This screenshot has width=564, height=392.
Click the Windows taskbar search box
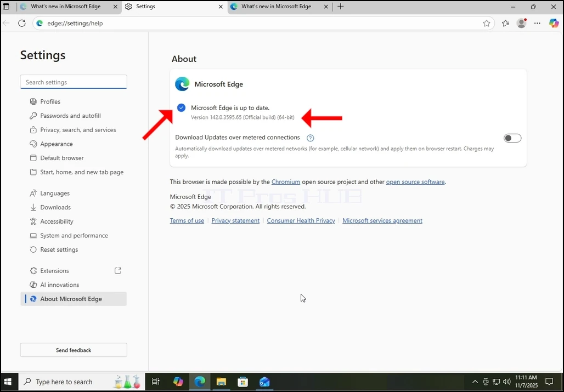click(81, 382)
